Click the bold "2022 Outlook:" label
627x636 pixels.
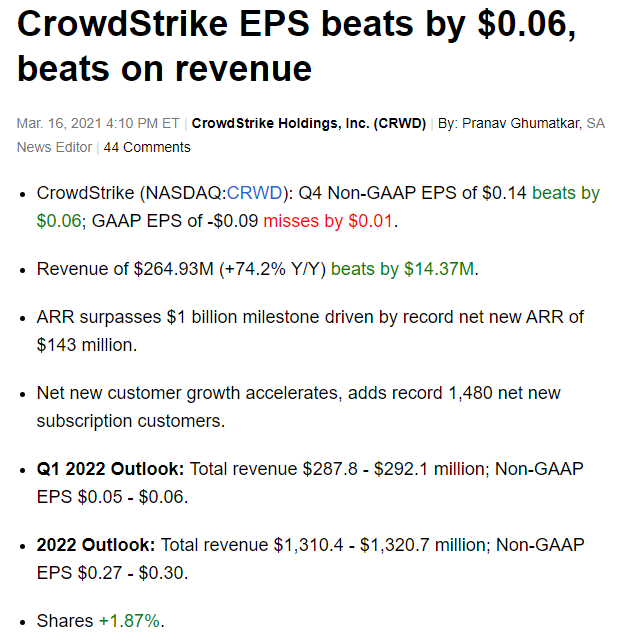95,545
